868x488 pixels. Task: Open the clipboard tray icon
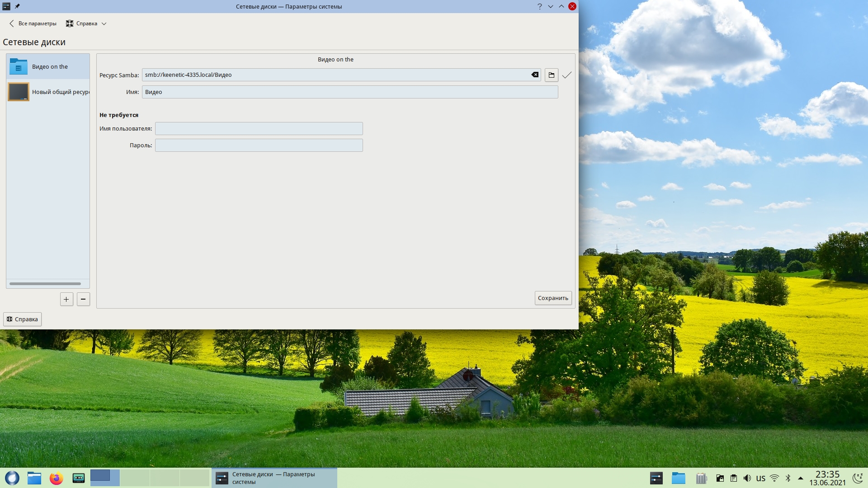tap(734, 478)
